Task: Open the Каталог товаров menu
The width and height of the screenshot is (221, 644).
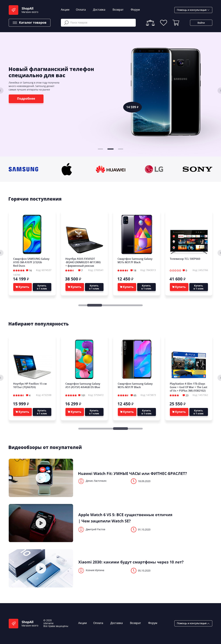Action: pos(30,22)
